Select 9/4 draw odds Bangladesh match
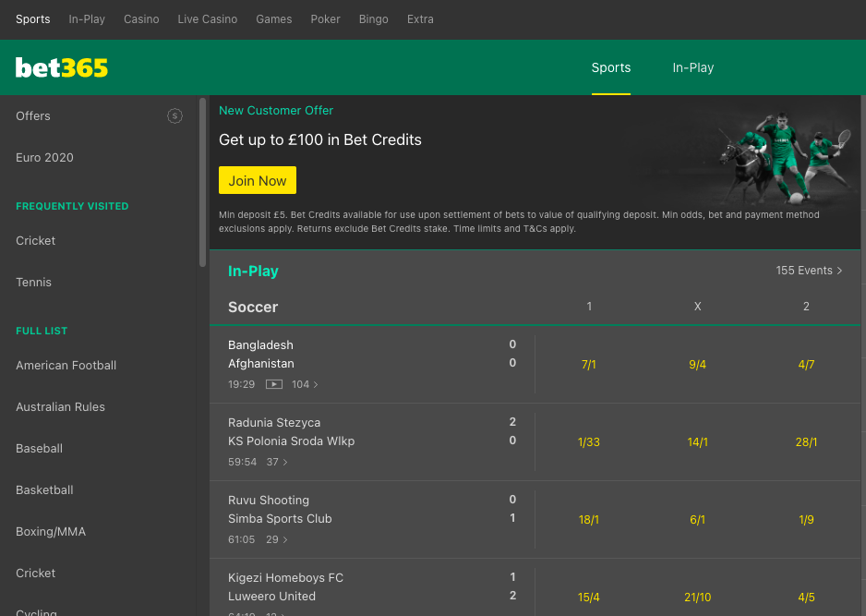This screenshot has height=616, width=866. [698, 365]
